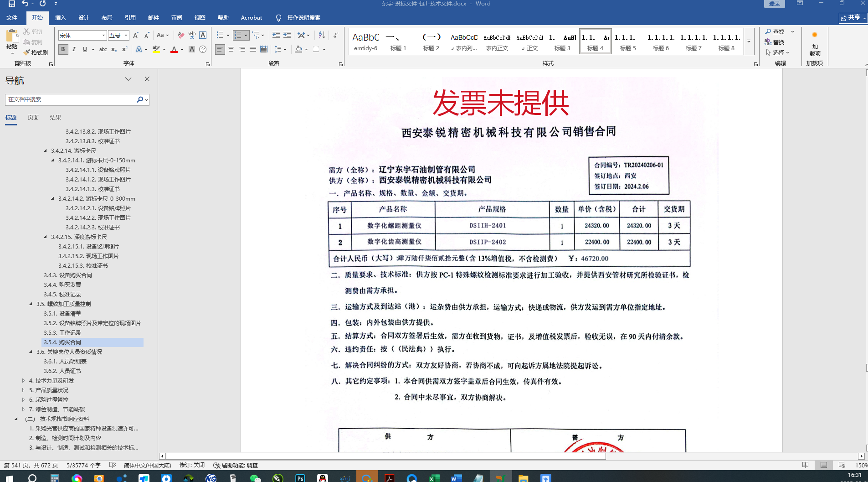Collapse the 3.5. 螺纹加工质量控制 heading
The width and height of the screenshot is (868, 482).
coord(31,304)
